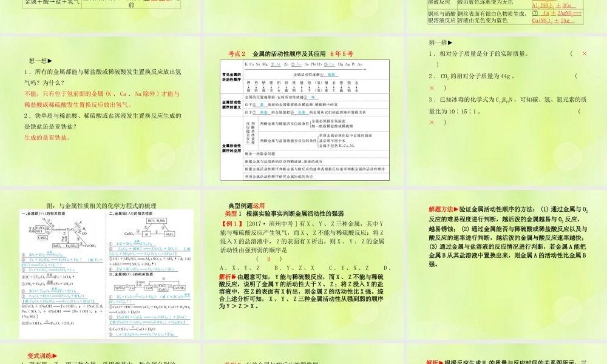The image size is (607, 364).
Task: Click the red heading 变式训练
Action: pos(42,356)
